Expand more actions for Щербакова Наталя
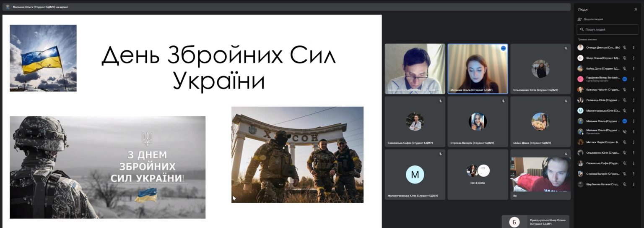 (x=634, y=184)
